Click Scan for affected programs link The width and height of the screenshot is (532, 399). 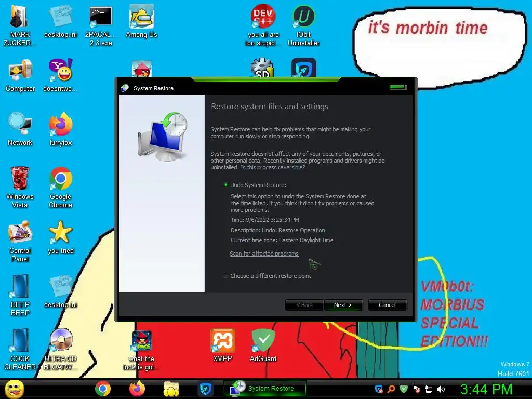point(264,254)
